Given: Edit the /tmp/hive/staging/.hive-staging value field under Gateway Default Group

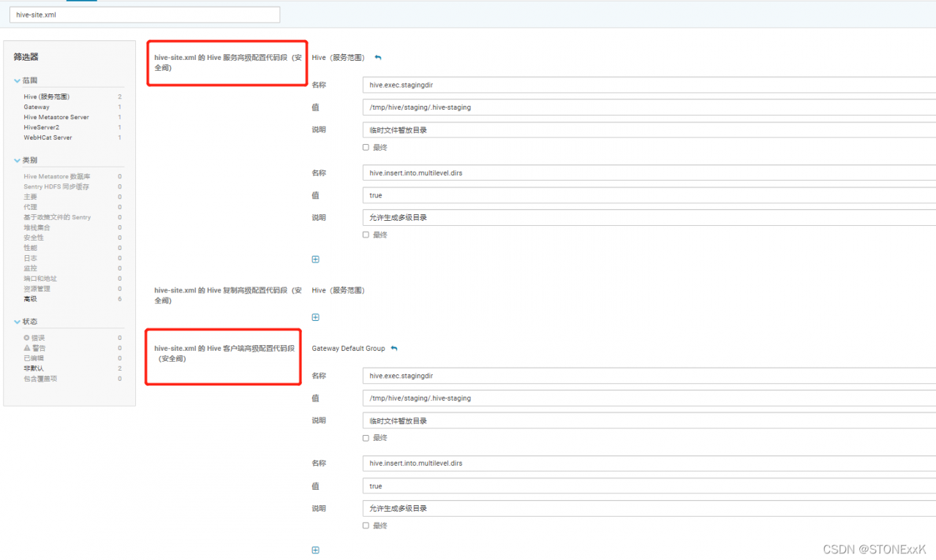Looking at the screenshot, I should tap(649, 398).
